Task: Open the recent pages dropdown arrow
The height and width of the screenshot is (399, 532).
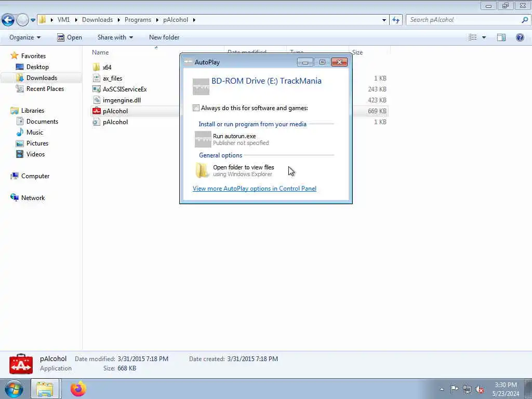Action: click(33, 20)
